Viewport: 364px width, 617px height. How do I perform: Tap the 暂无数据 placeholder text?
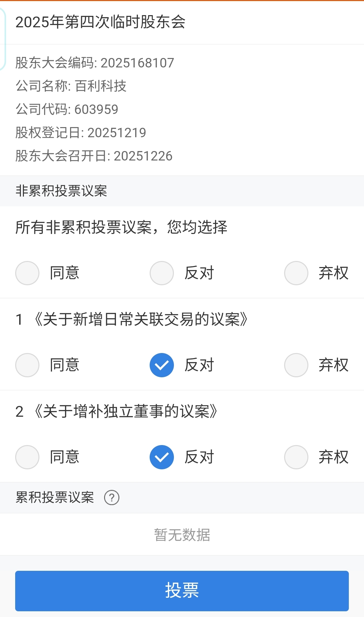click(x=182, y=535)
